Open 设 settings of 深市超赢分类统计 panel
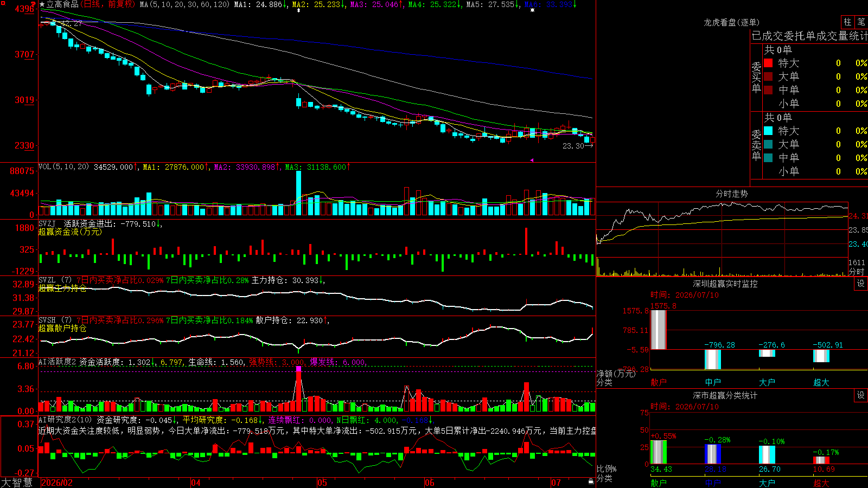The width and height of the screenshot is (868, 488). click(861, 395)
